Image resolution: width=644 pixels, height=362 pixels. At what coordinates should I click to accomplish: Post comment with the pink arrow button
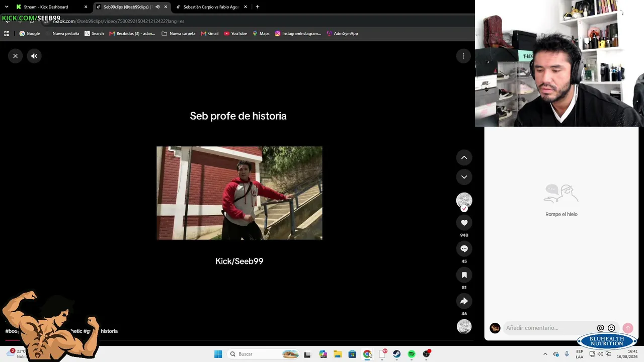(627, 328)
